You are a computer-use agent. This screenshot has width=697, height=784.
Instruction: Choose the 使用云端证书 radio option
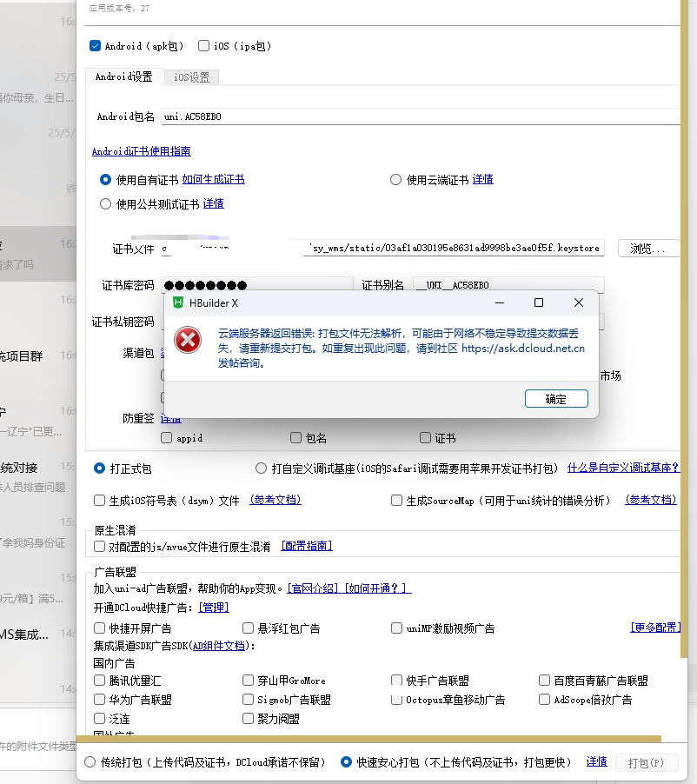coord(395,180)
